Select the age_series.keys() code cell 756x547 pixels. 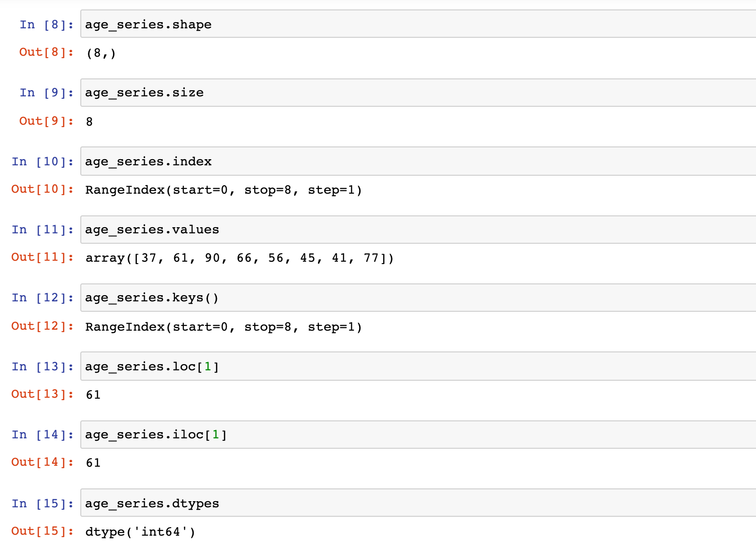418,298
